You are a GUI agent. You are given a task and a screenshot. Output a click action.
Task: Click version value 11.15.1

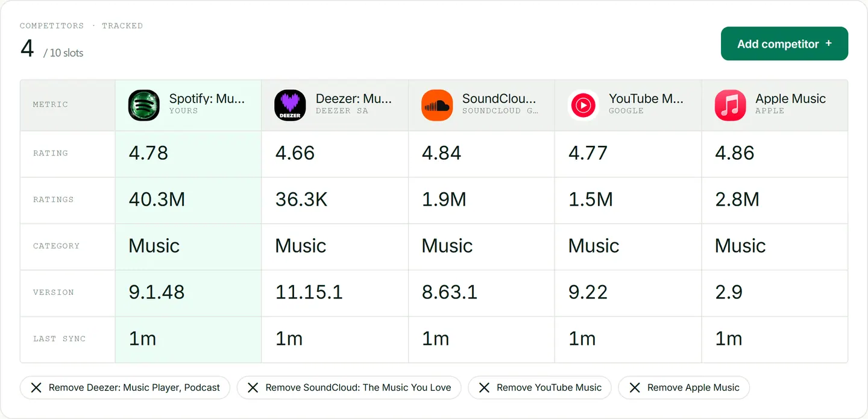click(x=309, y=292)
